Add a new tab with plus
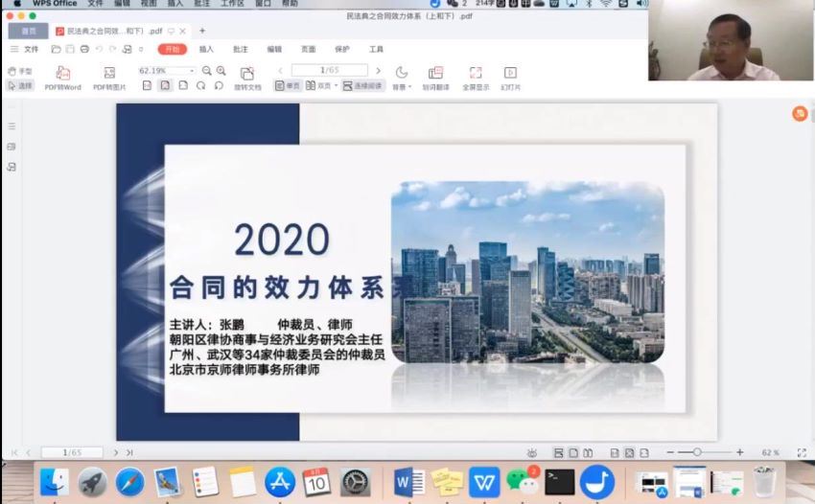815x504 pixels. (x=202, y=31)
